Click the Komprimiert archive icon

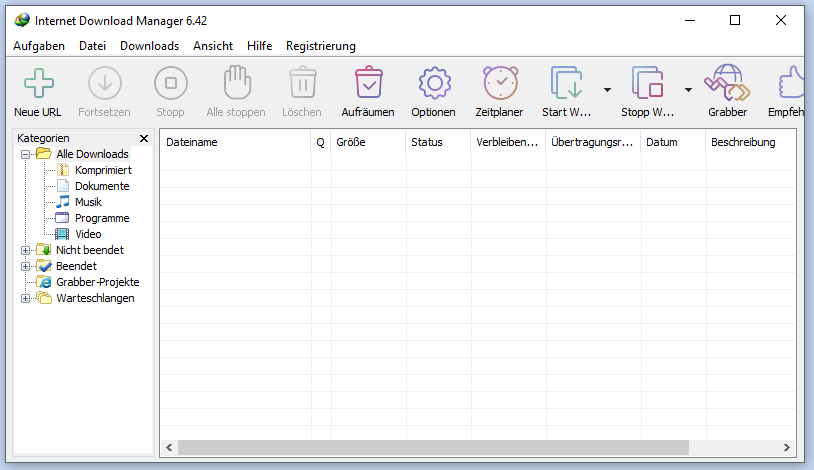pyautogui.click(x=63, y=170)
